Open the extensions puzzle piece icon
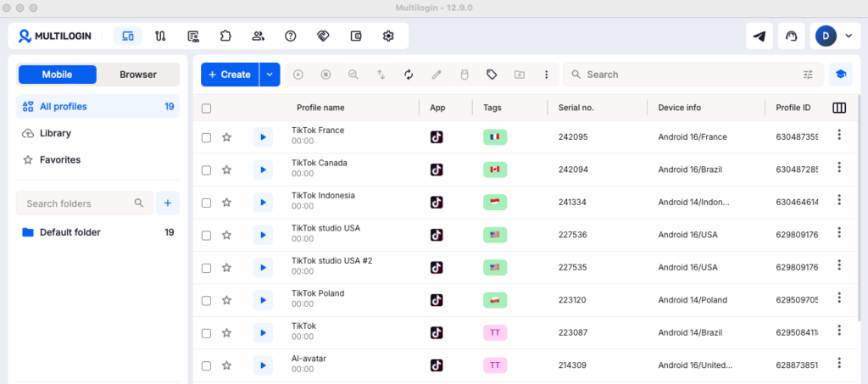 point(225,36)
